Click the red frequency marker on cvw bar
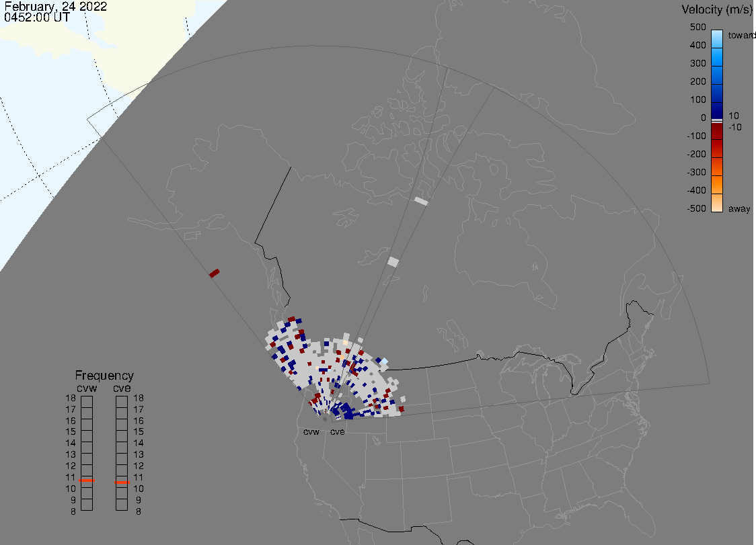 87,480
